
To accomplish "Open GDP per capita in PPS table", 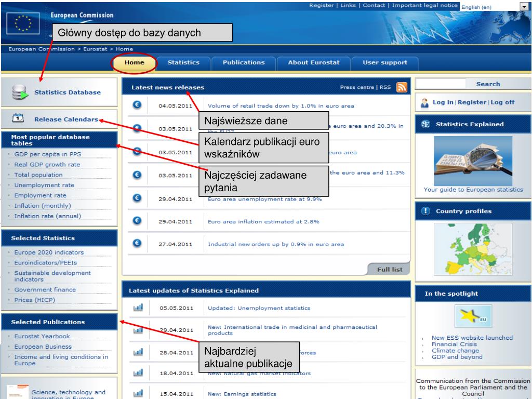I will point(47,154).
